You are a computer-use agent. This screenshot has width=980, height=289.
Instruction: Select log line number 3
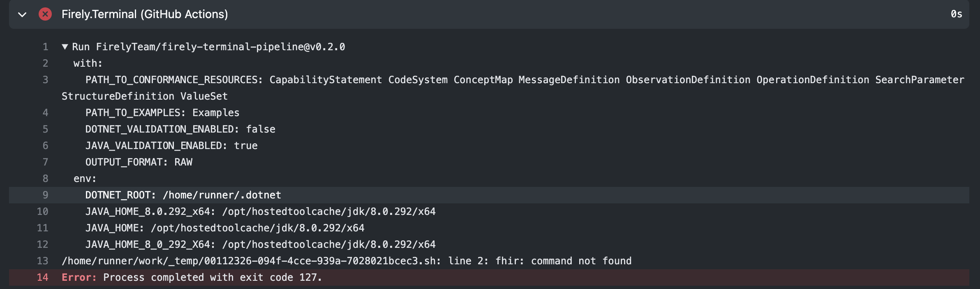pos(45,80)
